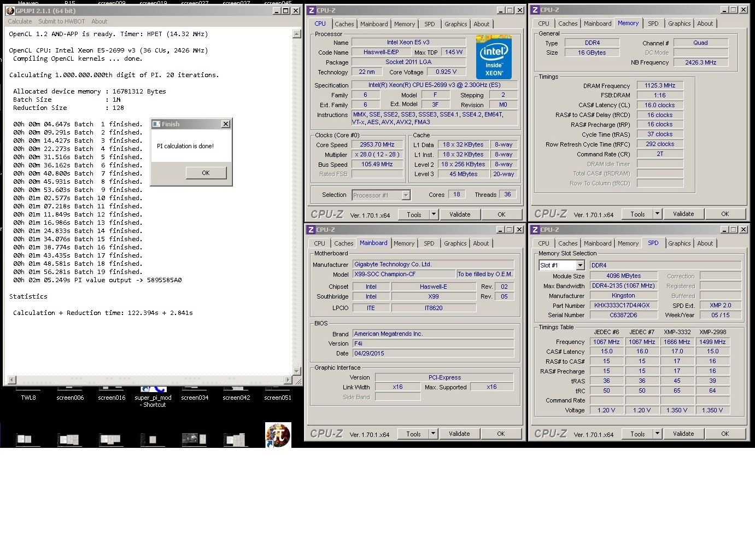755x560 pixels.
Task: Click the Tools button in the CPU tab window
Action: point(414,214)
